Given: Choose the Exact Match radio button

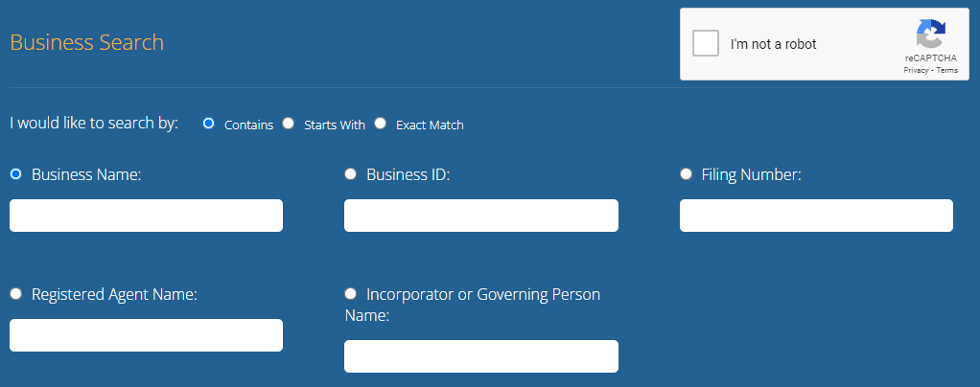Looking at the screenshot, I should pos(380,124).
